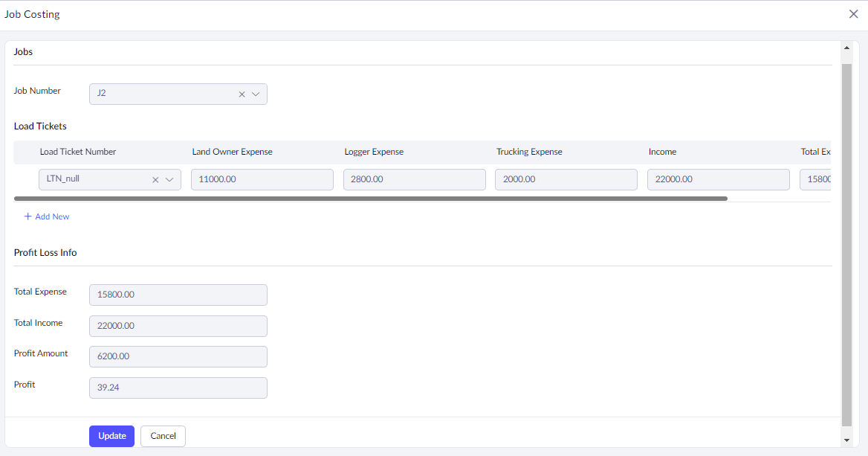Click the Logger Expense field
Viewport: 868px width, 456px height.
[414, 179]
